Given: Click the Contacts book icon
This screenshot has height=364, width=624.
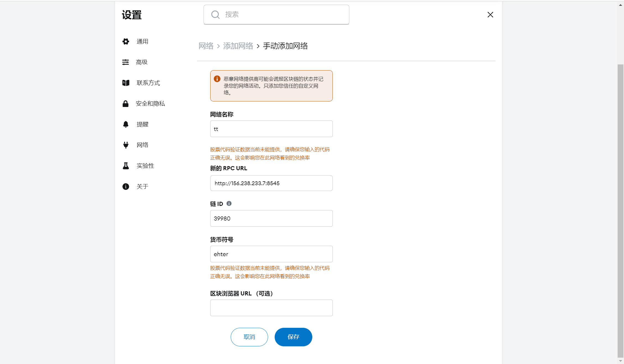Looking at the screenshot, I should pos(126,83).
